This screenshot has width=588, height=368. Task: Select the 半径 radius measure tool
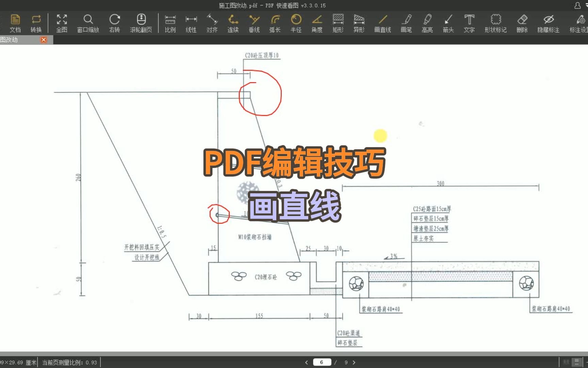click(296, 22)
